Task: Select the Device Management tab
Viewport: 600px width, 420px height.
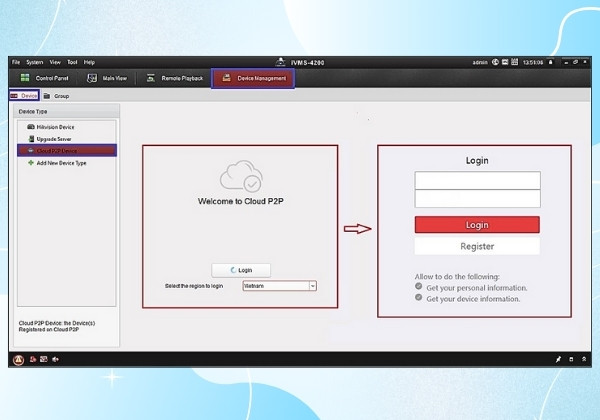Action: pos(253,78)
